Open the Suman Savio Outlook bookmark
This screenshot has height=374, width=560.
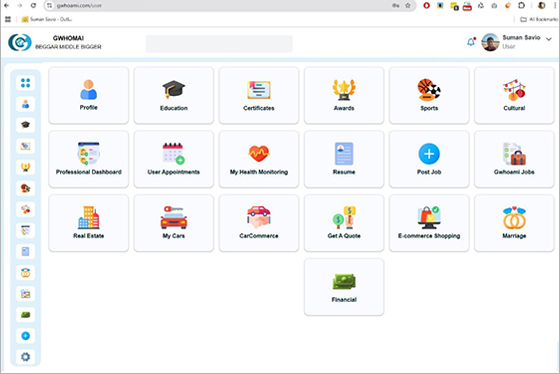(47, 19)
